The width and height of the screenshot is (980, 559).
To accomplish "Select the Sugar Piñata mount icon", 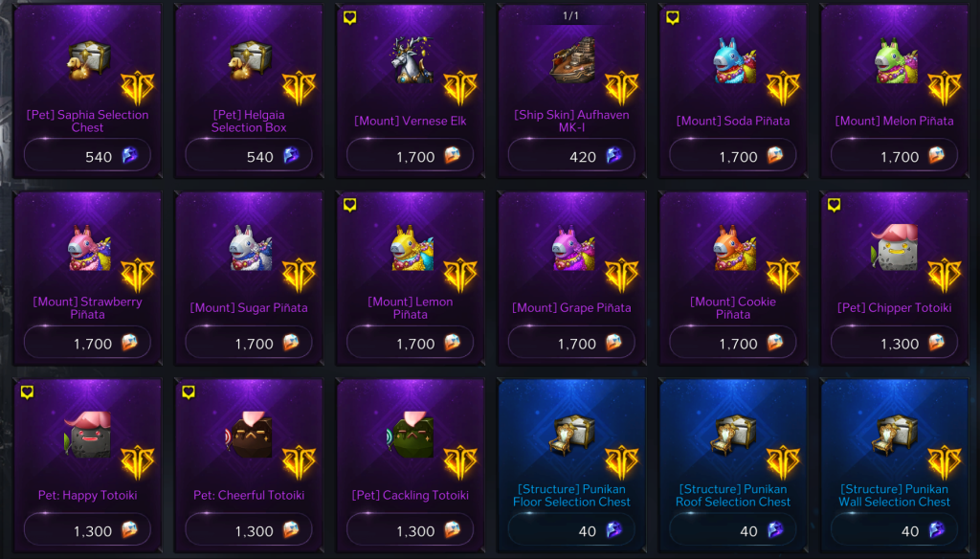I will coord(250,248).
